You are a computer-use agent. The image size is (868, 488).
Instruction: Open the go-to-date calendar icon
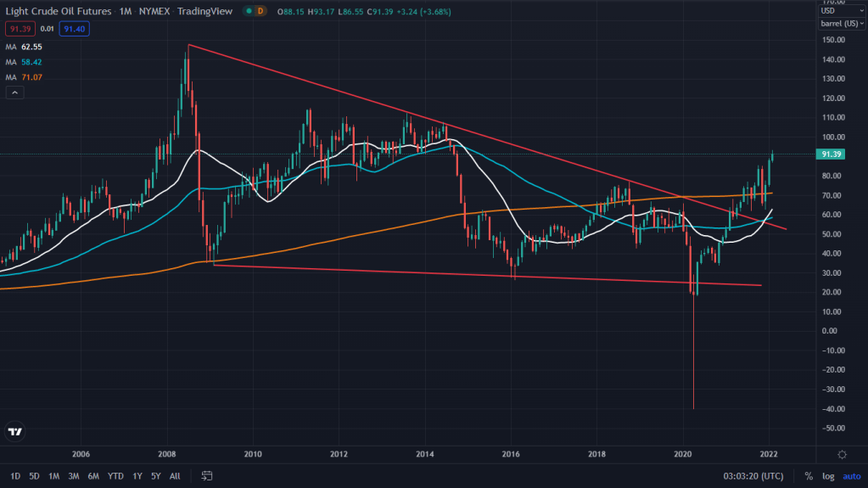206,476
